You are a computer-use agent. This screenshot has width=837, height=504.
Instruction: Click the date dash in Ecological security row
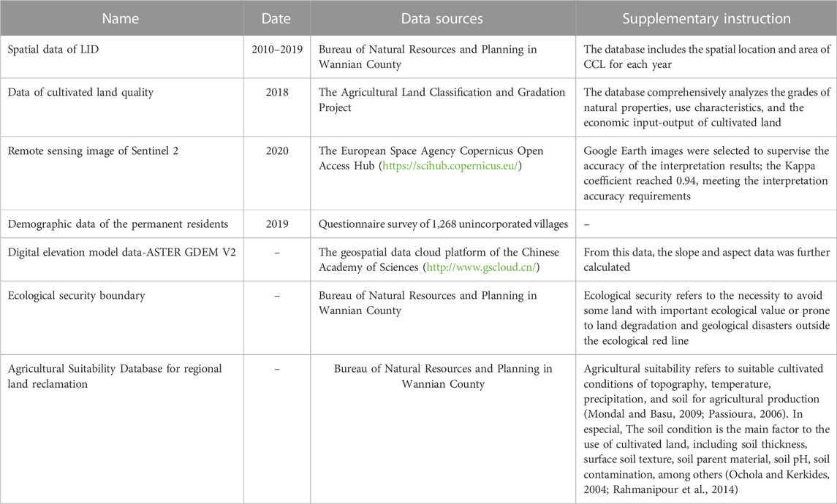point(277,296)
